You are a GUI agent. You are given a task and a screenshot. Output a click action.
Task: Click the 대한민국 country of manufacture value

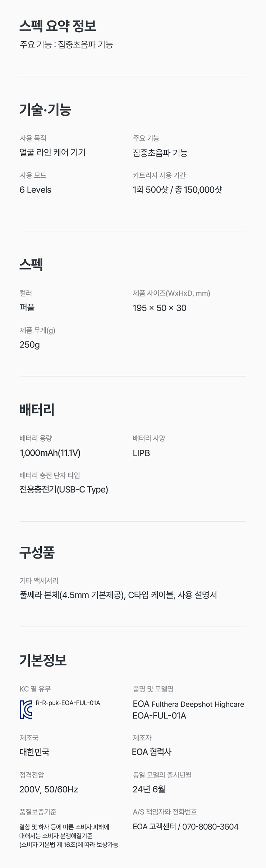point(35,752)
